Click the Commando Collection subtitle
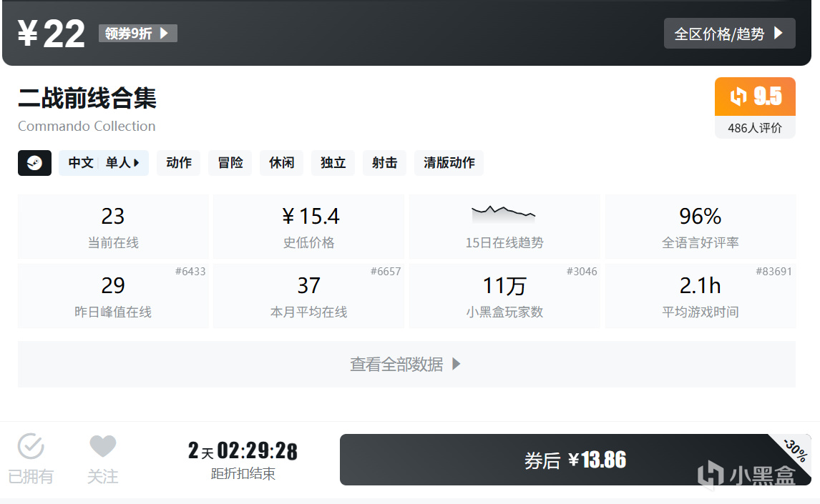 (87, 126)
